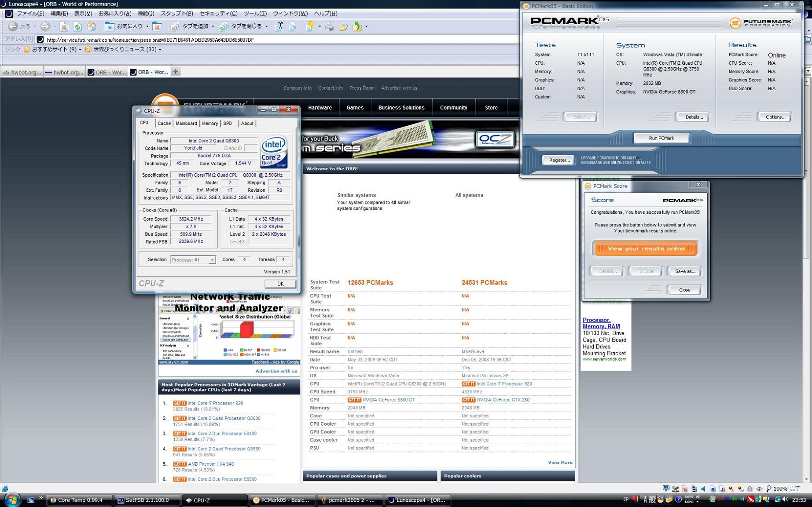Click the Print toolbar icon
The height and width of the screenshot is (507, 812).
[x=330, y=27]
